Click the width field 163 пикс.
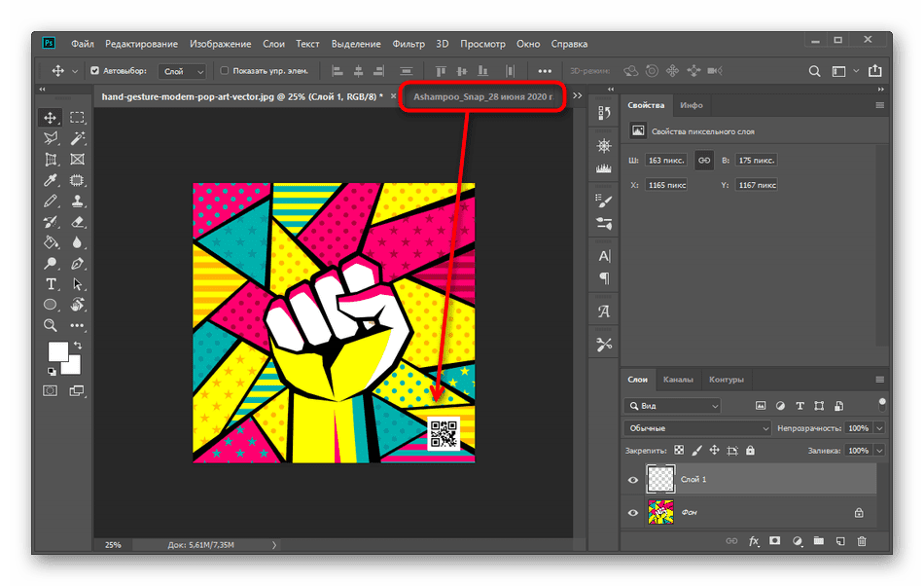 tap(666, 161)
